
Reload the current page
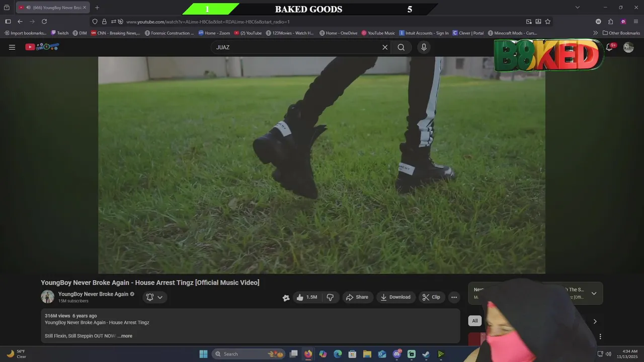(x=44, y=22)
